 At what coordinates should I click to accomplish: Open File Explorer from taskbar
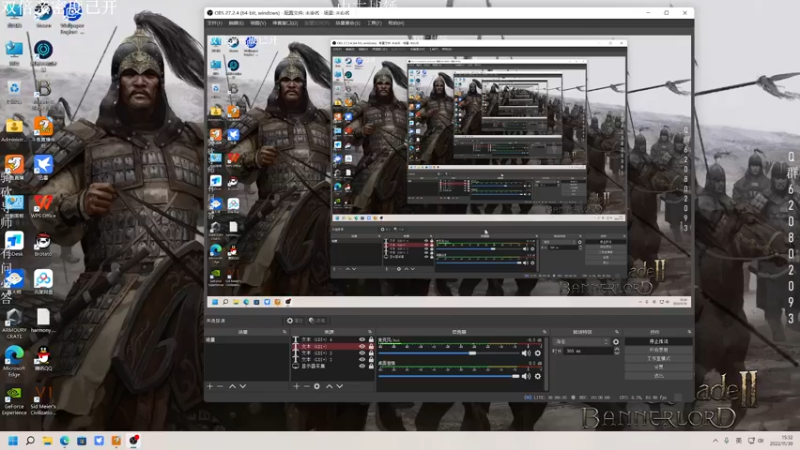point(47,440)
